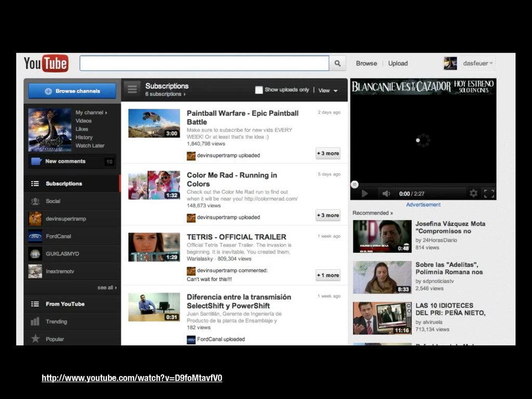Select the From YouTube list icon

click(35, 304)
